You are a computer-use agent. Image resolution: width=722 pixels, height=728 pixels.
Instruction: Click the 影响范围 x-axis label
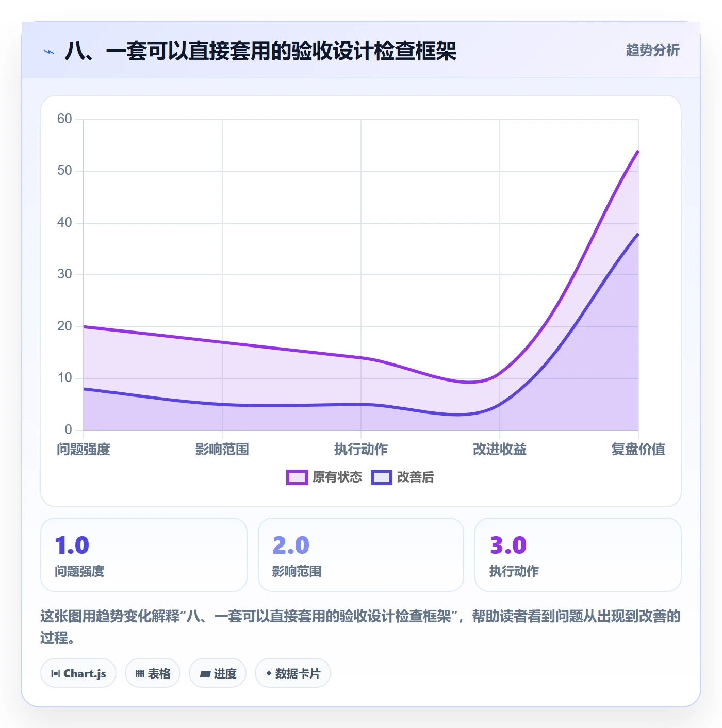222,450
